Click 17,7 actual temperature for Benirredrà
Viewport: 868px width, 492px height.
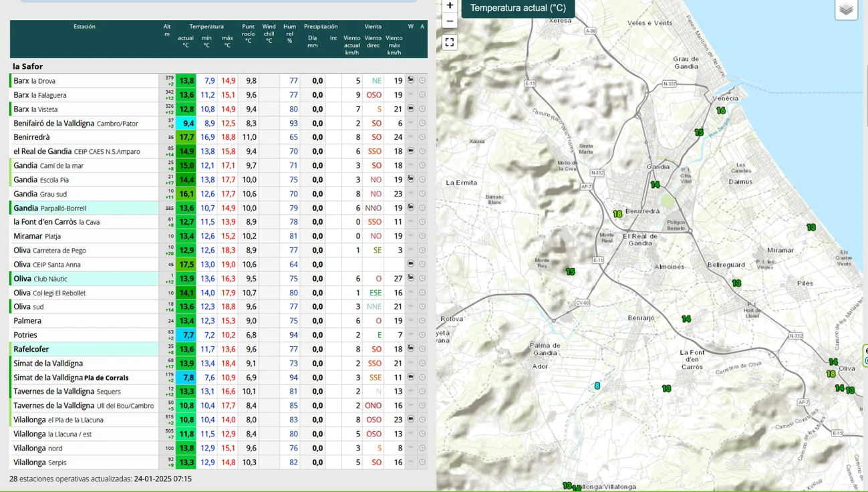point(186,137)
